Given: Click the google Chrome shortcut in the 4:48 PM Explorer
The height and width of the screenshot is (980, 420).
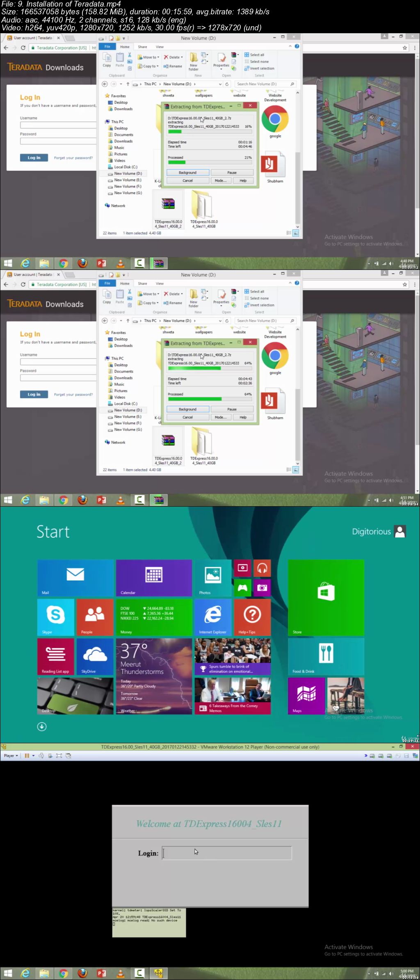Looking at the screenshot, I should (x=275, y=122).
